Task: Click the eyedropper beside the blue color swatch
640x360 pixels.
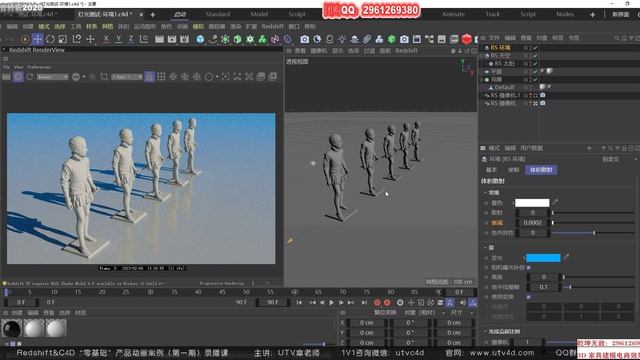Action: (x=566, y=257)
